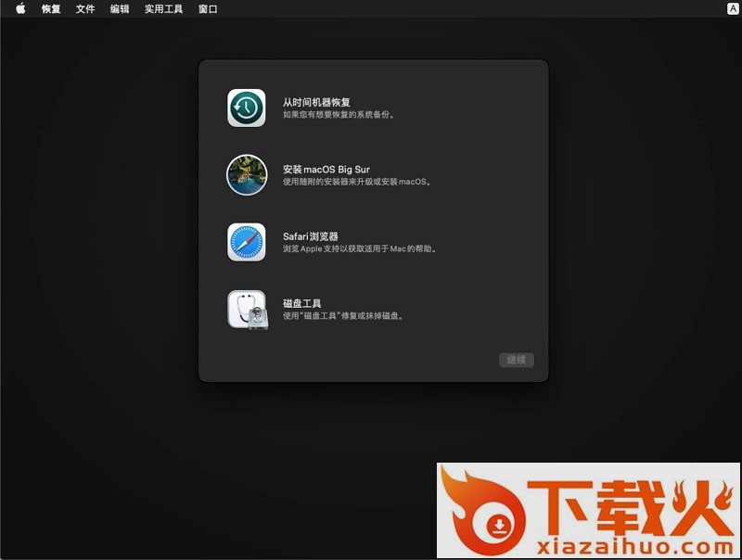Open the 实用工具 menu

tap(164, 9)
